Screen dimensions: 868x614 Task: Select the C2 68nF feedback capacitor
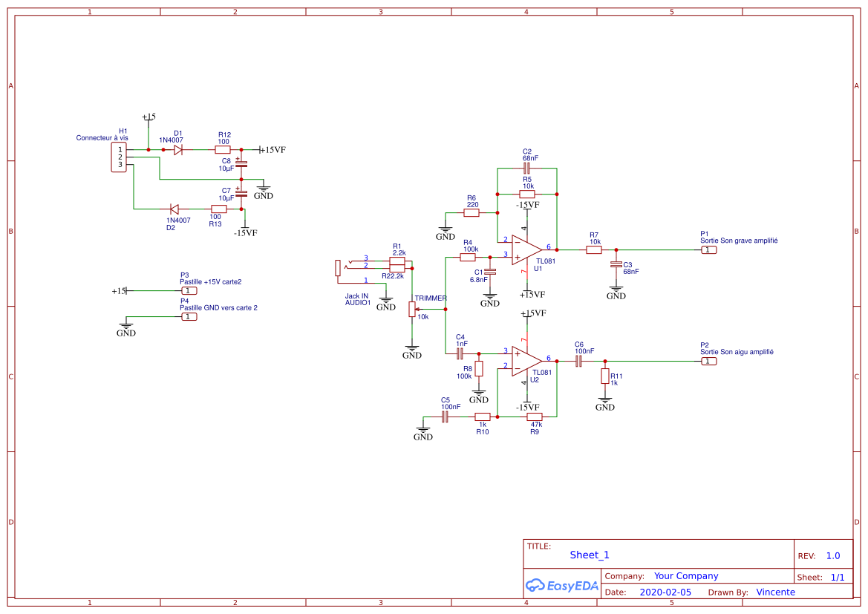pyautogui.click(x=527, y=169)
